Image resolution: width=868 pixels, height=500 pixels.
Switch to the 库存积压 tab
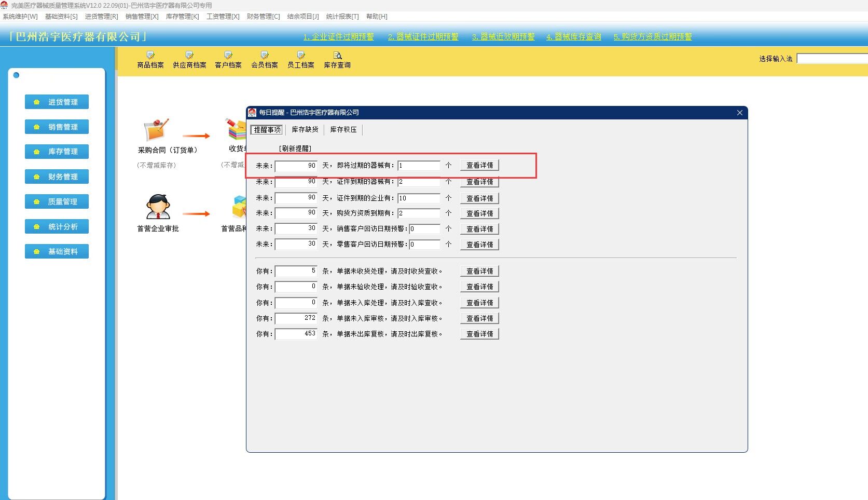click(343, 130)
